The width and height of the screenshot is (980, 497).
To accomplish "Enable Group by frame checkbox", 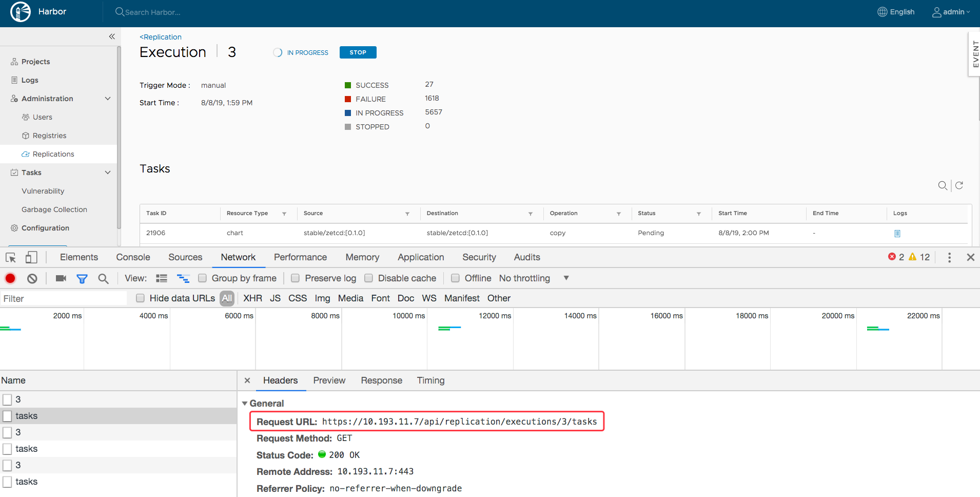I will coord(202,278).
